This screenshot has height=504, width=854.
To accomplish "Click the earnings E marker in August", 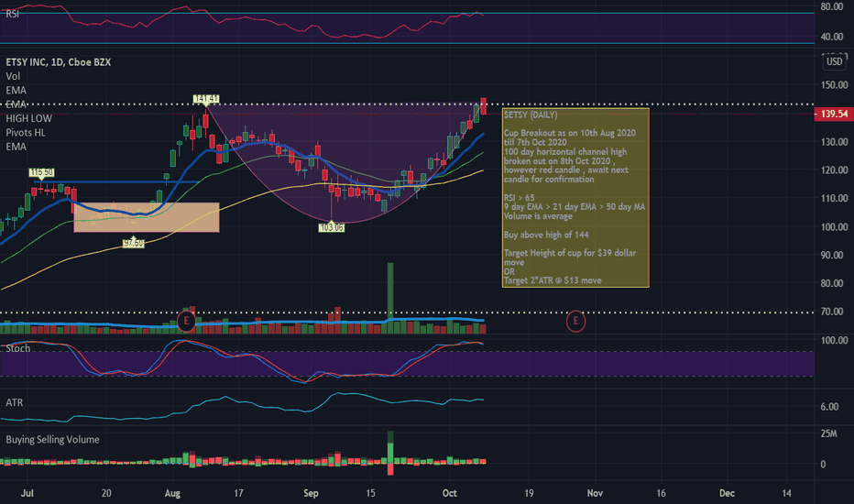I will (186, 321).
